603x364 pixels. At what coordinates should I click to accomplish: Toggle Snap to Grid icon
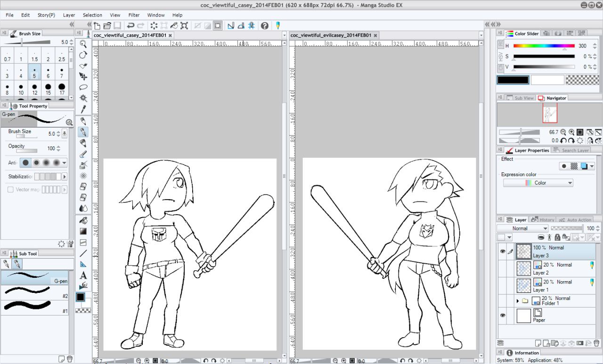[252, 25]
